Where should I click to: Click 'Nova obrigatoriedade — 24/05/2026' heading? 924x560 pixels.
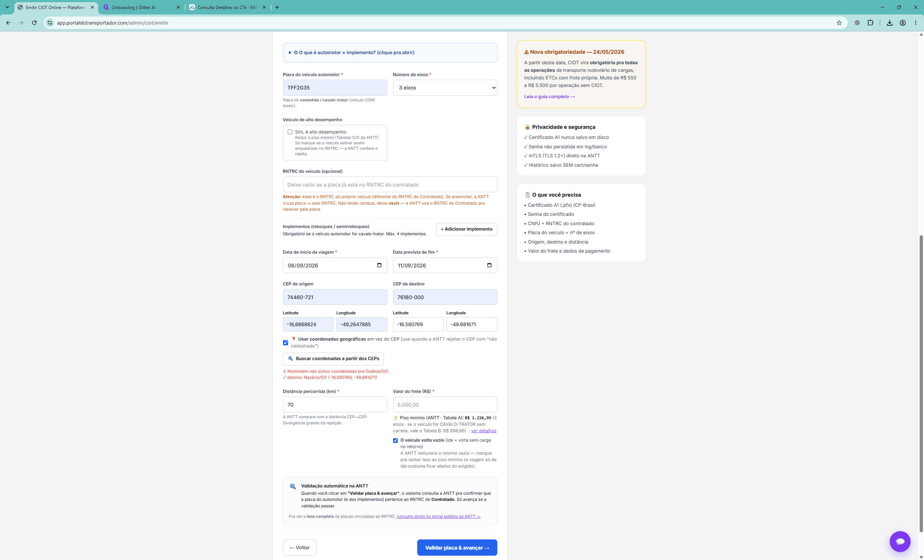574,52
